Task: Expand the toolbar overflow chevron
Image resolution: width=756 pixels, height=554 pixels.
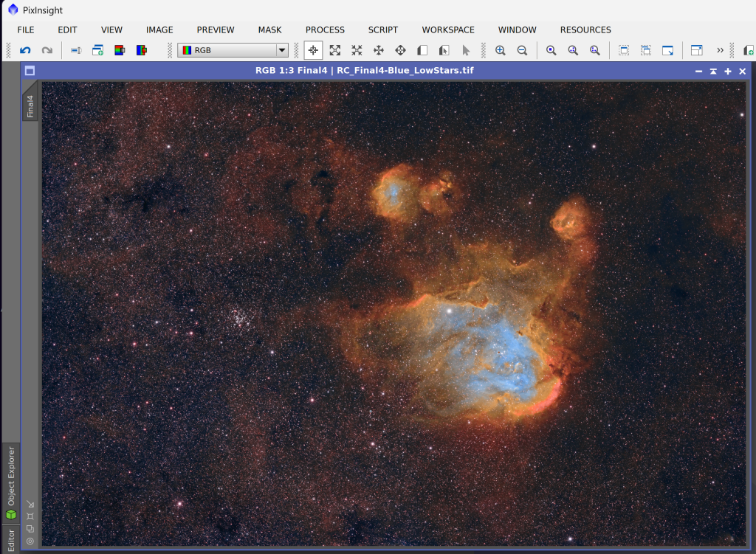Action: tap(720, 50)
